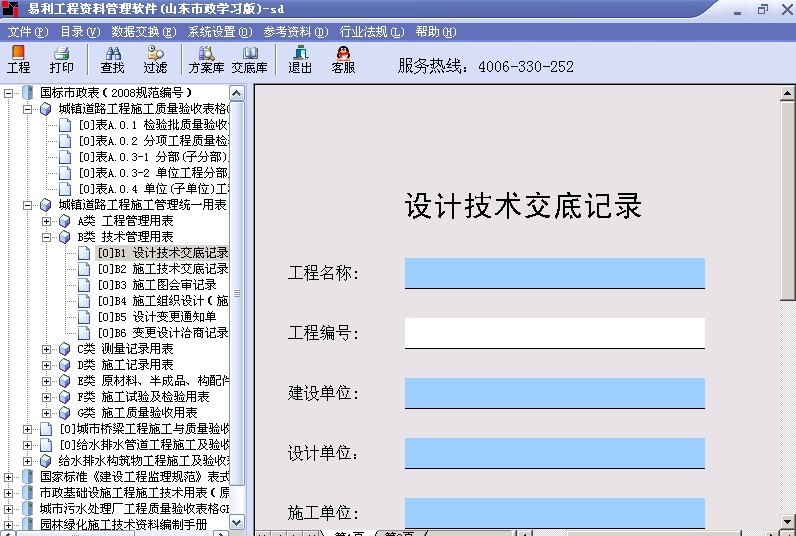Click the 退出 (Exit) toolbar icon
The width and height of the screenshot is (796, 536).
tap(300, 59)
